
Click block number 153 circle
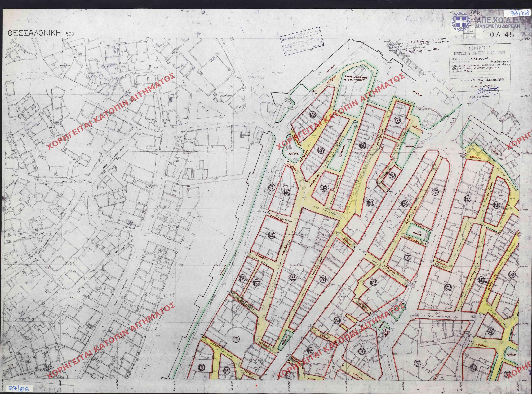pyautogui.click(x=397, y=120)
